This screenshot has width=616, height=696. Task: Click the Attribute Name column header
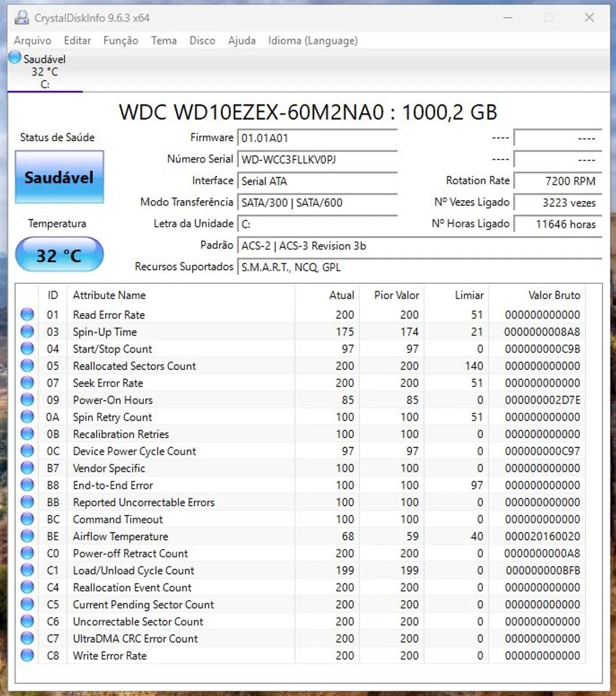tap(181, 295)
